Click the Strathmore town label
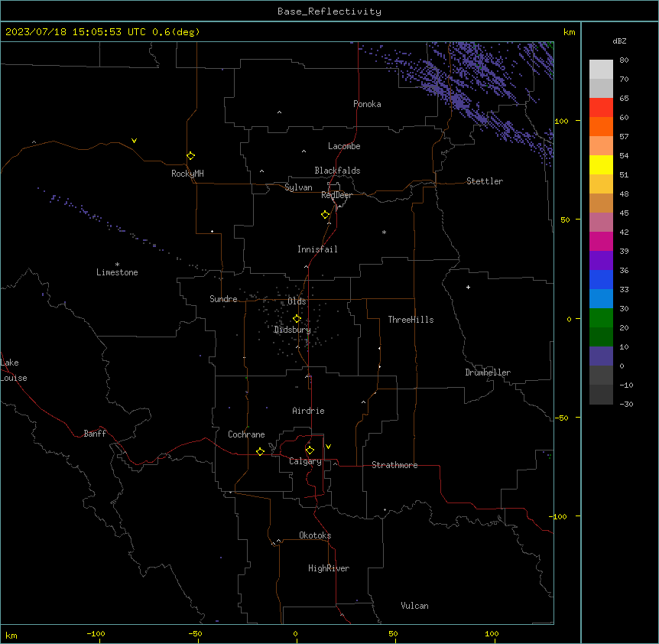This screenshot has width=659, height=644. point(394,465)
